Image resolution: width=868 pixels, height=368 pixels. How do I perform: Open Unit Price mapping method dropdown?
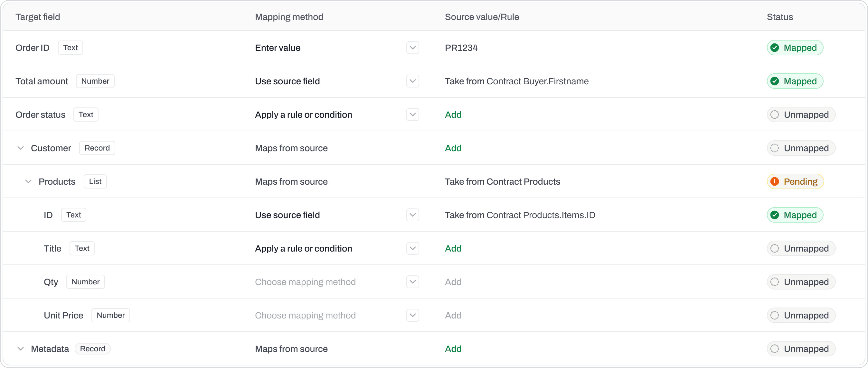coord(412,316)
